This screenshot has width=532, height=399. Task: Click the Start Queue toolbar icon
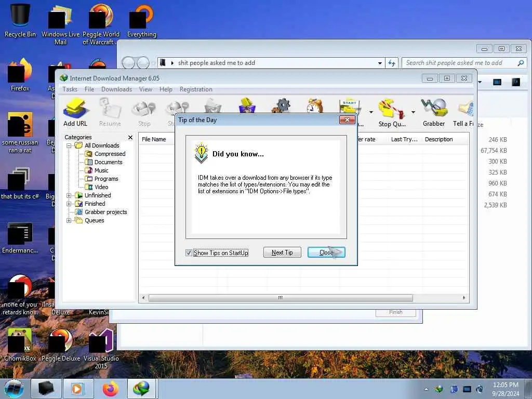(x=350, y=106)
